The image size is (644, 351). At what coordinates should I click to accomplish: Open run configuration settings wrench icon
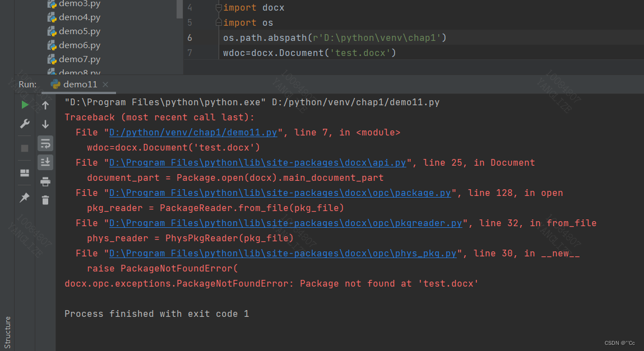click(x=25, y=124)
